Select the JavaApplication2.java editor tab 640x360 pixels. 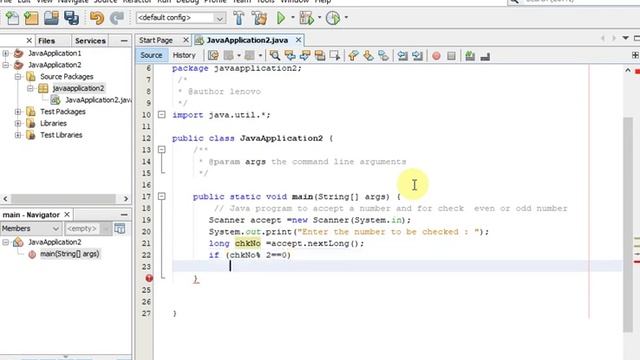247,40
